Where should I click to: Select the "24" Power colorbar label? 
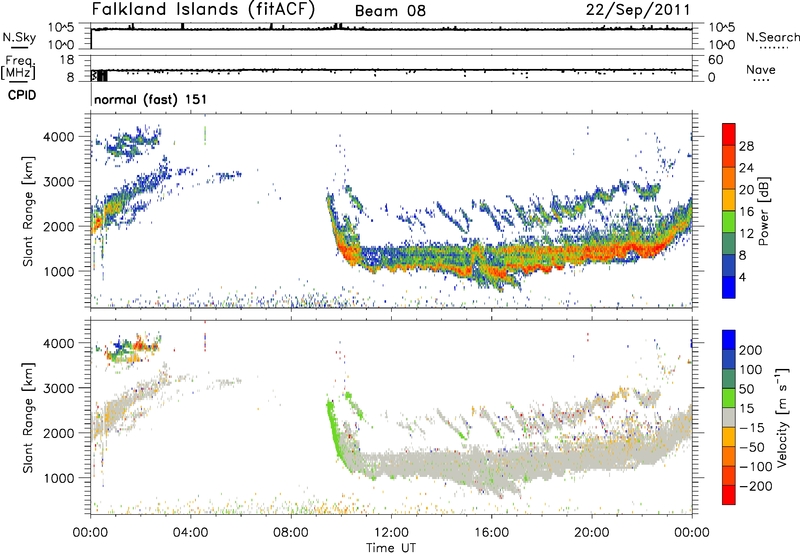pyautogui.click(x=746, y=168)
